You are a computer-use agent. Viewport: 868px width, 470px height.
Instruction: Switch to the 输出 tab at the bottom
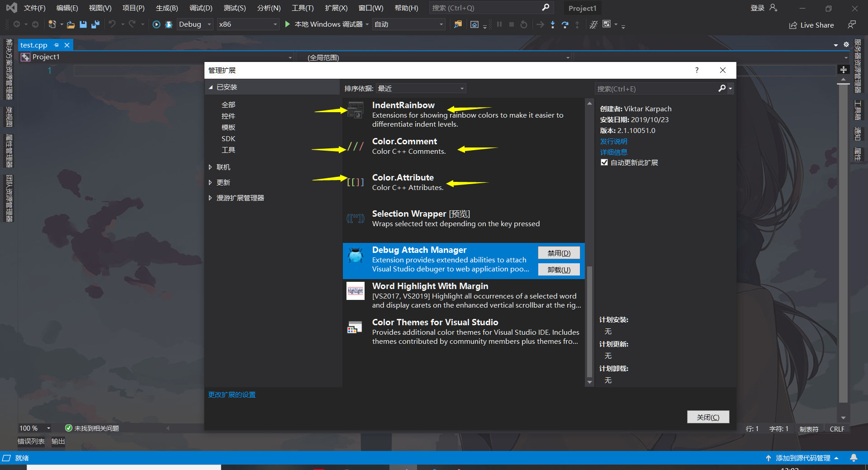coord(57,441)
